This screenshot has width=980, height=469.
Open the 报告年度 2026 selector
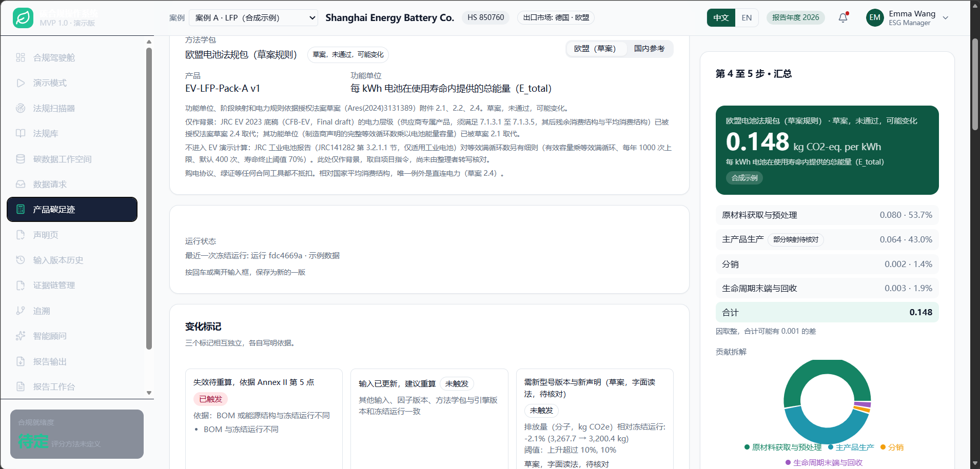pyautogui.click(x=795, y=17)
